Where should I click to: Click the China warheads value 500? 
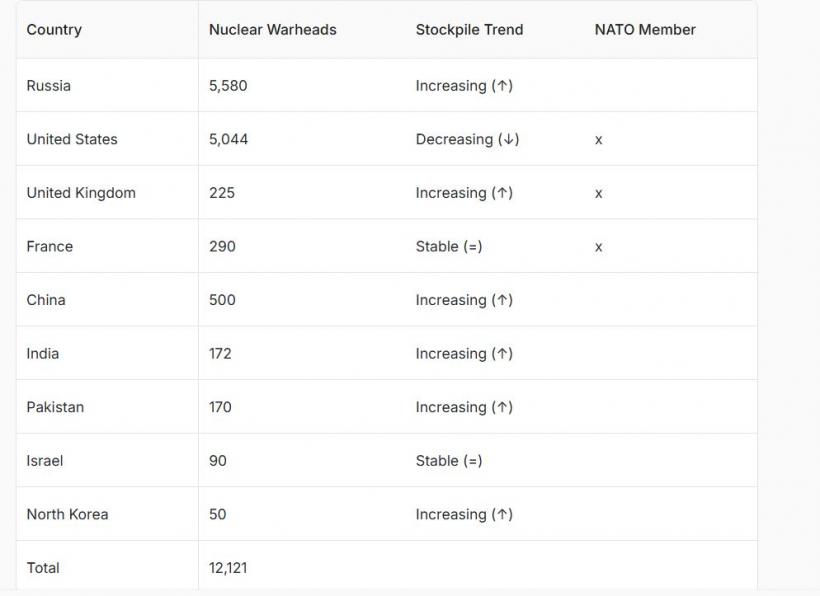[x=222, y=300]
